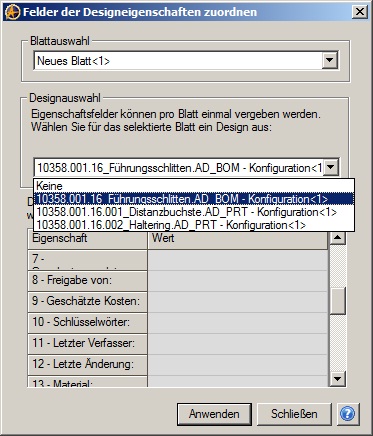
Task: Choose Führungsschlitten.AD_BOM configuration entry in list
Action: 194,199
